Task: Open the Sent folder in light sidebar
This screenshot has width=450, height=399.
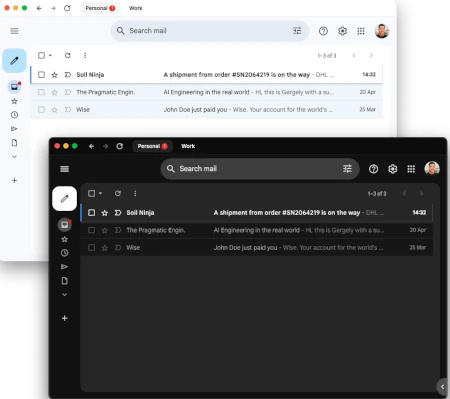Action: click(x=14, y=129)
